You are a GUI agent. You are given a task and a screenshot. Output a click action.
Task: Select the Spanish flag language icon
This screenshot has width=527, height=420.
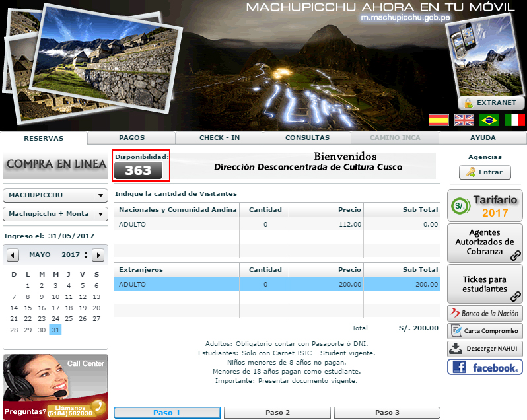(x=439, y=120)
